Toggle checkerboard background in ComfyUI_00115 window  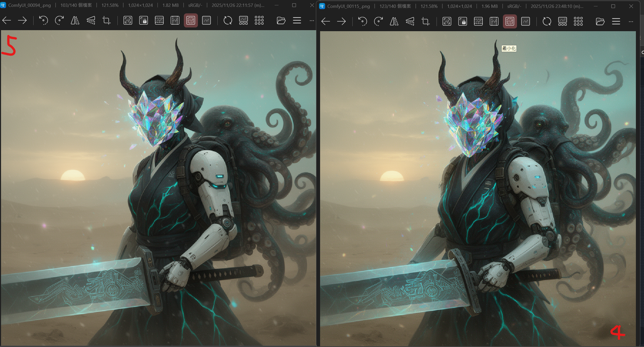pyautogui.click(x=578, y=22)
